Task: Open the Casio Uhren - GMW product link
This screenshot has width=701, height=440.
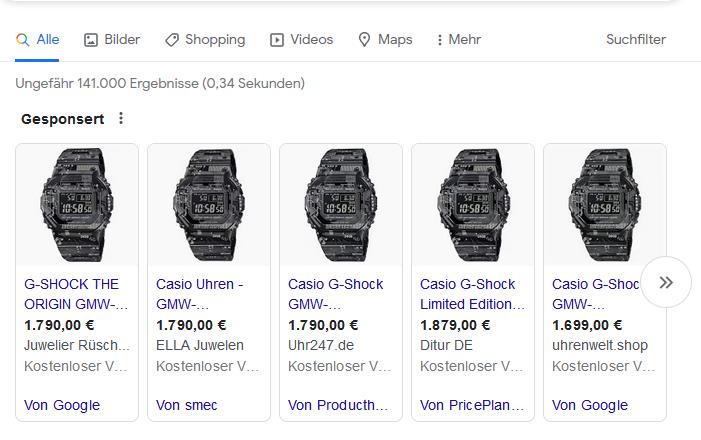Action: 200,294
